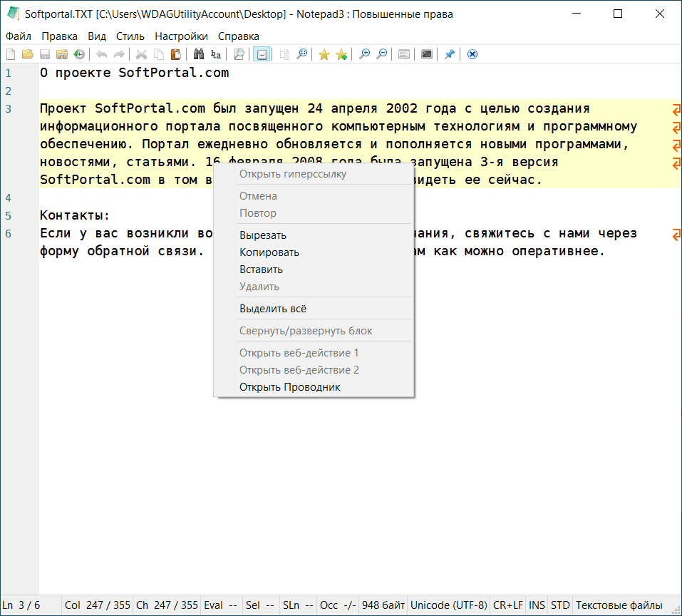This screenshot has height=616, width=682.
Task: Click the Paste clipboard toolbar icon
Action: pos(175,54)
